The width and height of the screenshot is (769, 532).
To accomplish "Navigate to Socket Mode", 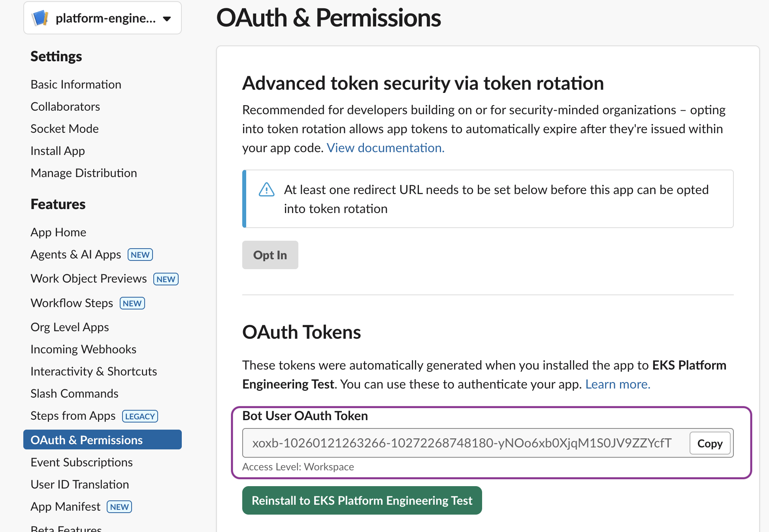I will coord(64,128).
